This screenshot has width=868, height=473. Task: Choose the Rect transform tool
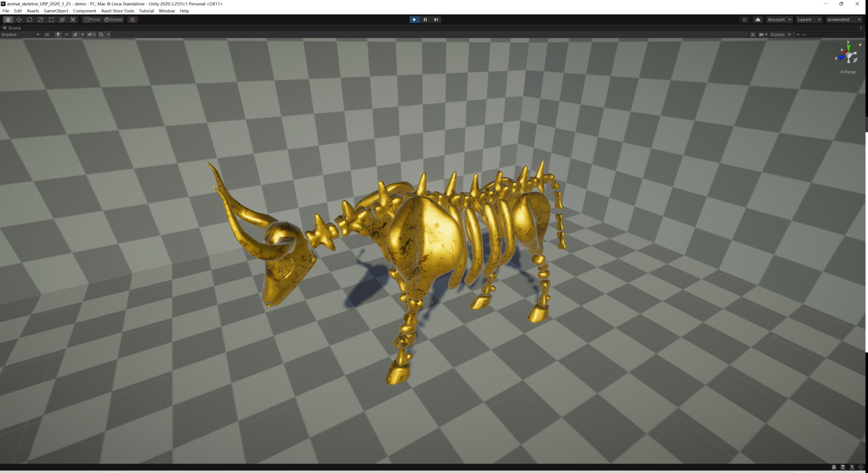click(51, 19)
